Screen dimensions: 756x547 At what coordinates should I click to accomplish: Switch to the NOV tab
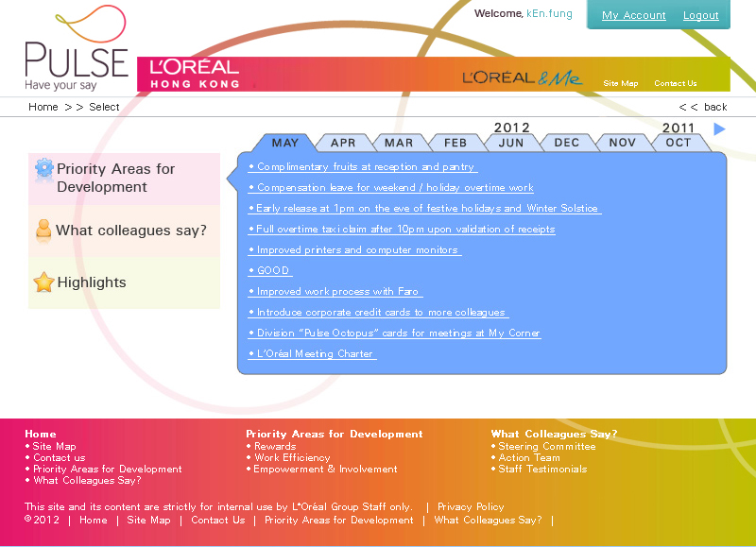(x=623, y=143)
